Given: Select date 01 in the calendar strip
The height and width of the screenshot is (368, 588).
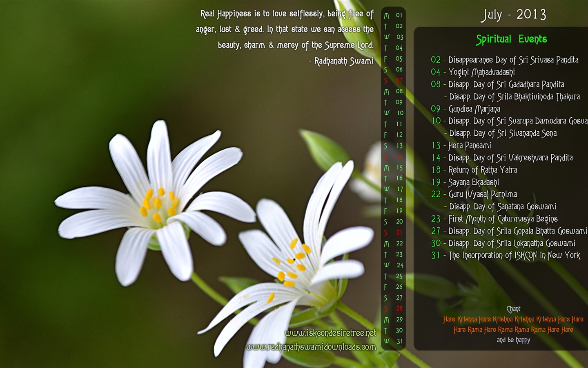Looking at the screenshot, I should coord(399,15).
